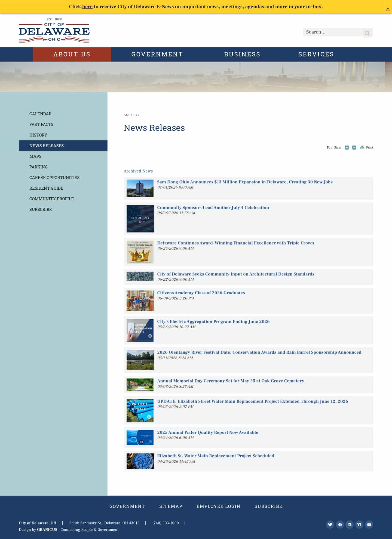Open Electric Aggregation Program Ending article
The image size is (392, 539).
pyautogui.click(x=213, y=322)
